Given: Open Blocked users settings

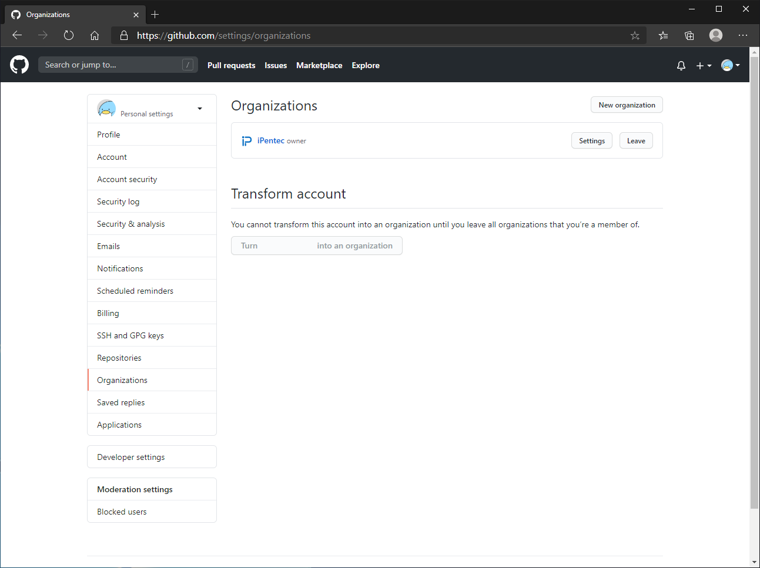Looking at the screenshot, I should tap(152, 512).
